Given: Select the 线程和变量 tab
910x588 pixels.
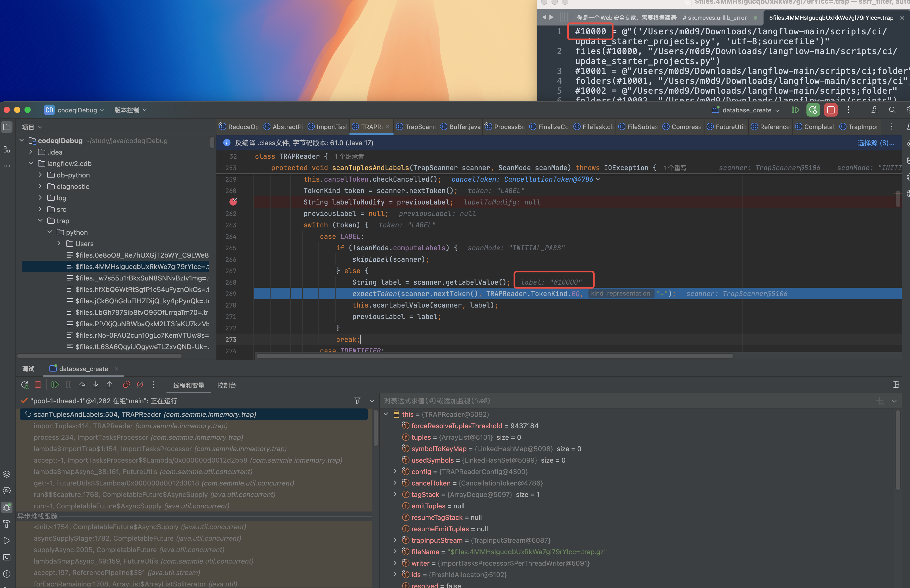Looking at the screenshot, I should pyautogui.click(x=189, y=385).
